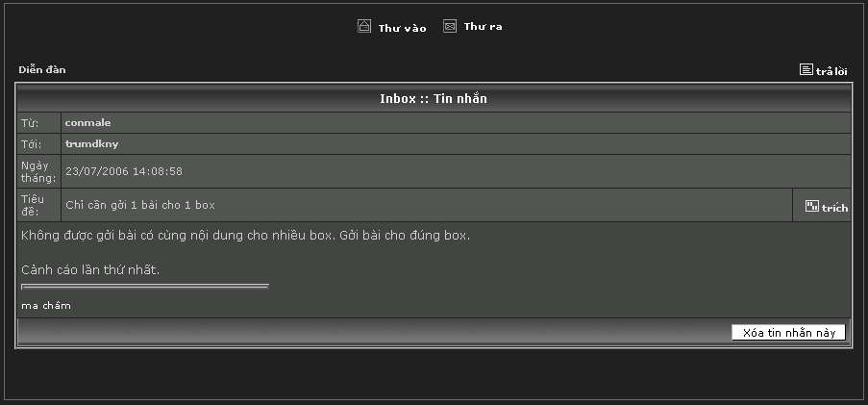Click the subject Chỉ cần gởi 1 bài

(x=139, y=205)
